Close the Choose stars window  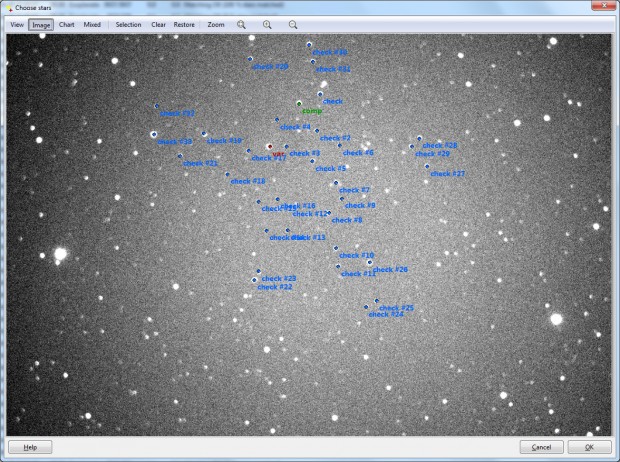pos(604,5)
